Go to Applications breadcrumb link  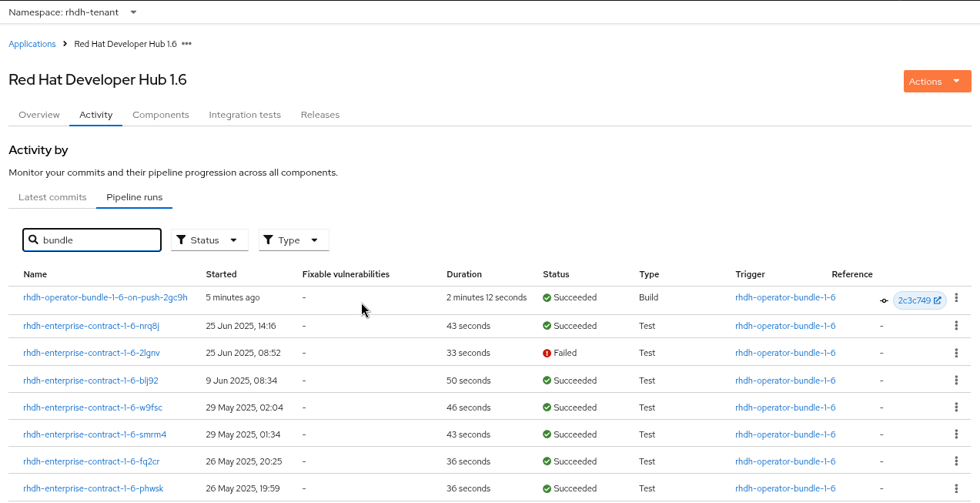[32, 44]
